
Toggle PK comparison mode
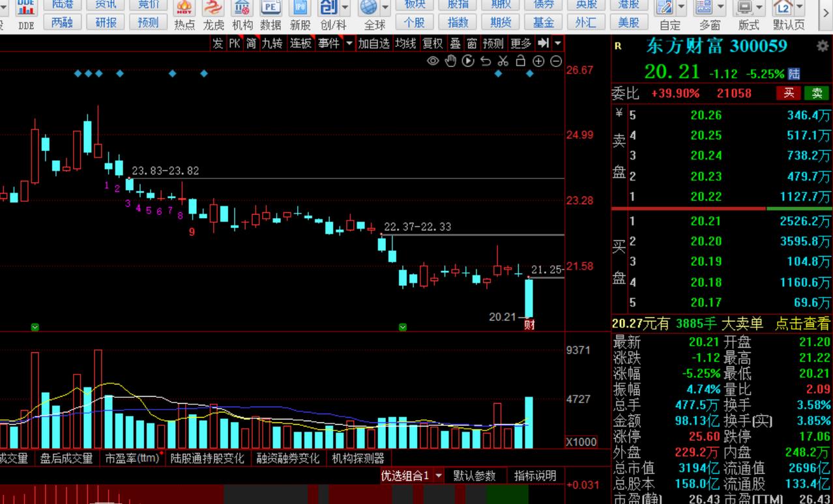[234, 43]
